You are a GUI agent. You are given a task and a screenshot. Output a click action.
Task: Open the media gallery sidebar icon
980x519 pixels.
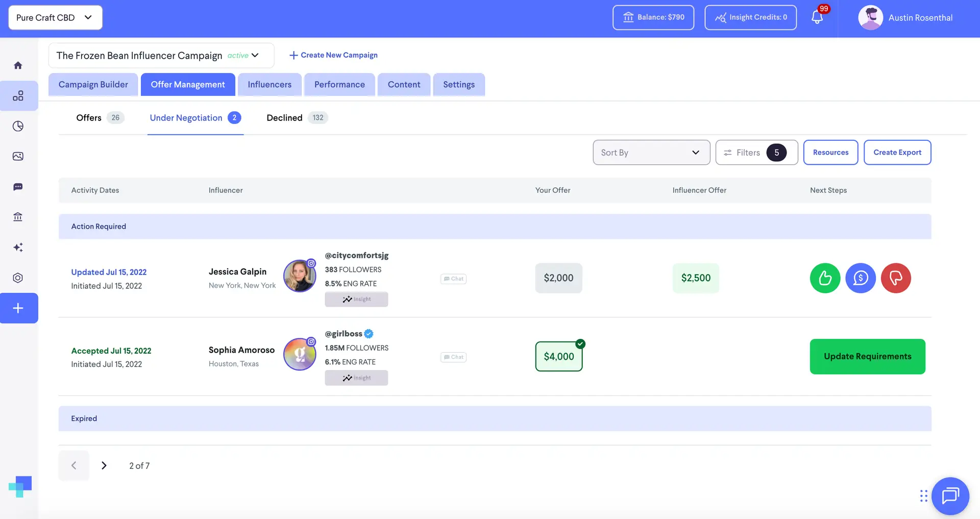tap(18, 156)
